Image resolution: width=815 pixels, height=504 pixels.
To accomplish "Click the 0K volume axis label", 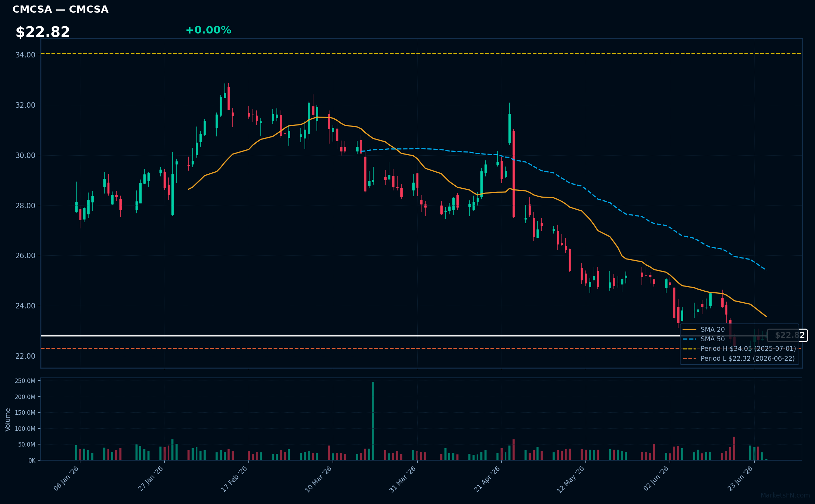I will pyautogui.click(x=32, y=461).
